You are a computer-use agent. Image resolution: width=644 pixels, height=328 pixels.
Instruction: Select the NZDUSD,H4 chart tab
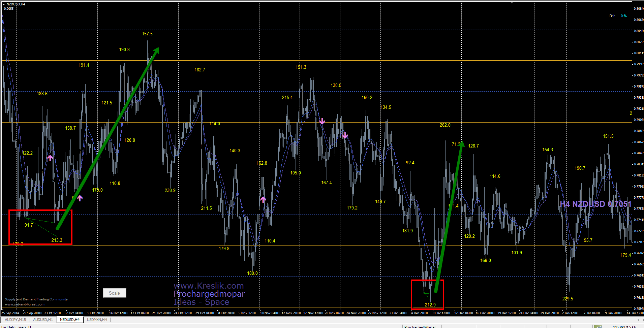[x=70, y=320]
